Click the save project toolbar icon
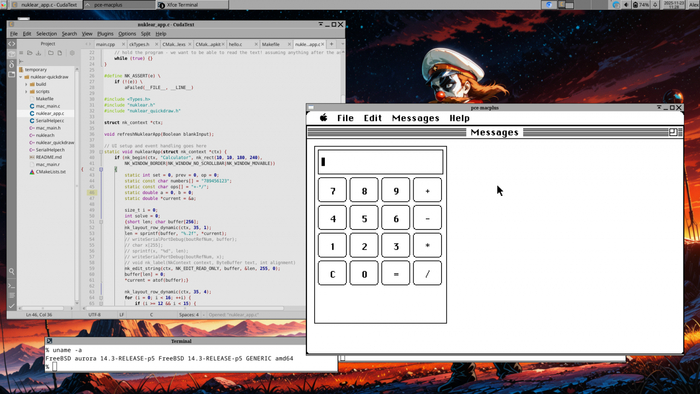This screenshot has height=394, width=700. [38, 53]
